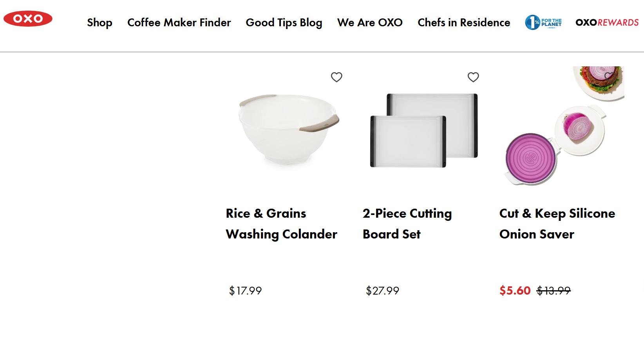Viewport: 644px width, 344px height.
Task: Navigate to Good Tips Blog
Action: pos(284,23)
